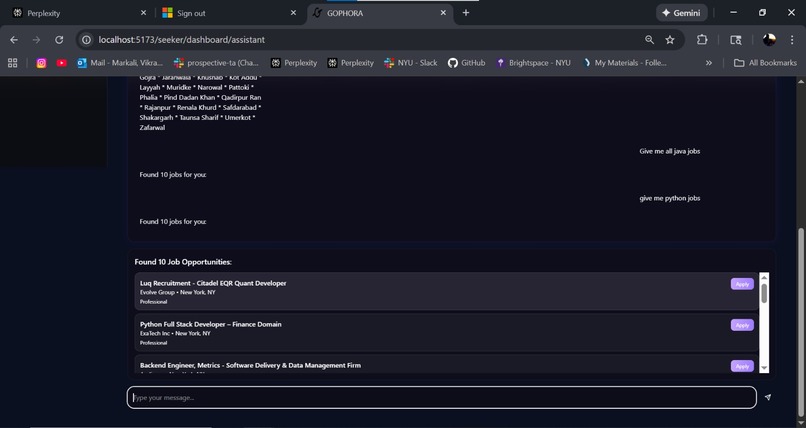Close the Perplexity tab
Viewport: 806px width, 428px height.
click(143, 13)
